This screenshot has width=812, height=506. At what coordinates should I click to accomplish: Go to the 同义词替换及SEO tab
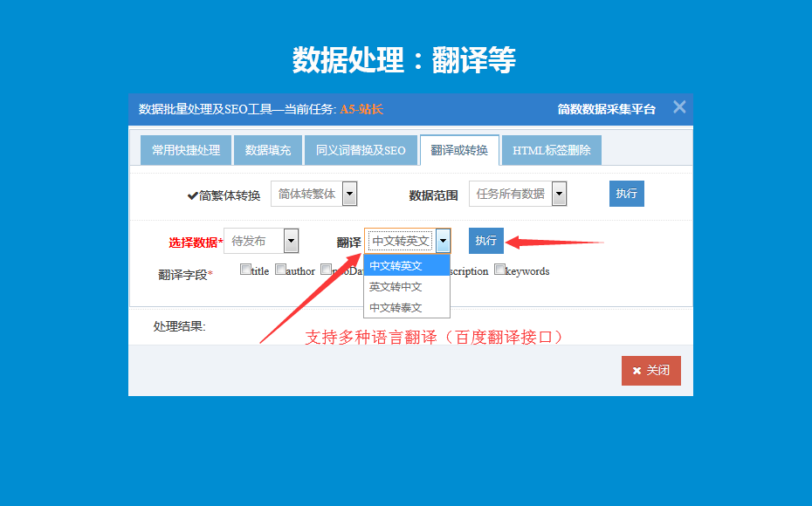click(361, 150)
